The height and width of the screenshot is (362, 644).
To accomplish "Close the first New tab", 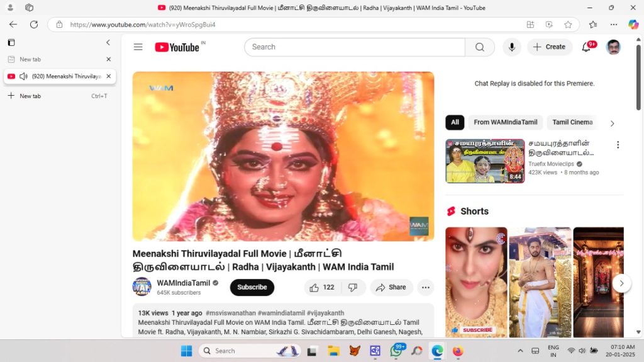I will pos(108,59).
